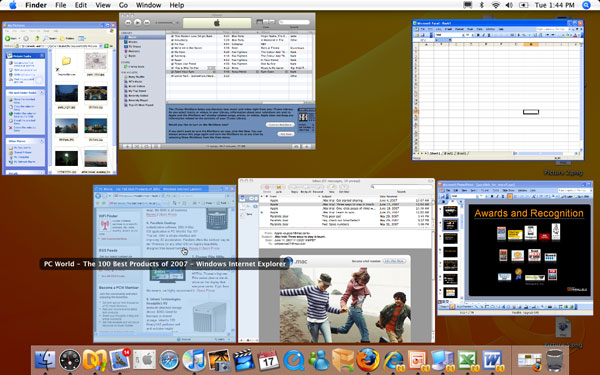Select the yellow folder in Explorer window
The image size is (600, 375).
point(67,60)
